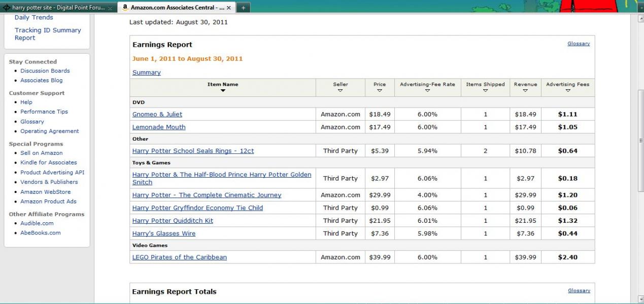
Task: Open the Help link in Customer Support
Action: (26, 102)
